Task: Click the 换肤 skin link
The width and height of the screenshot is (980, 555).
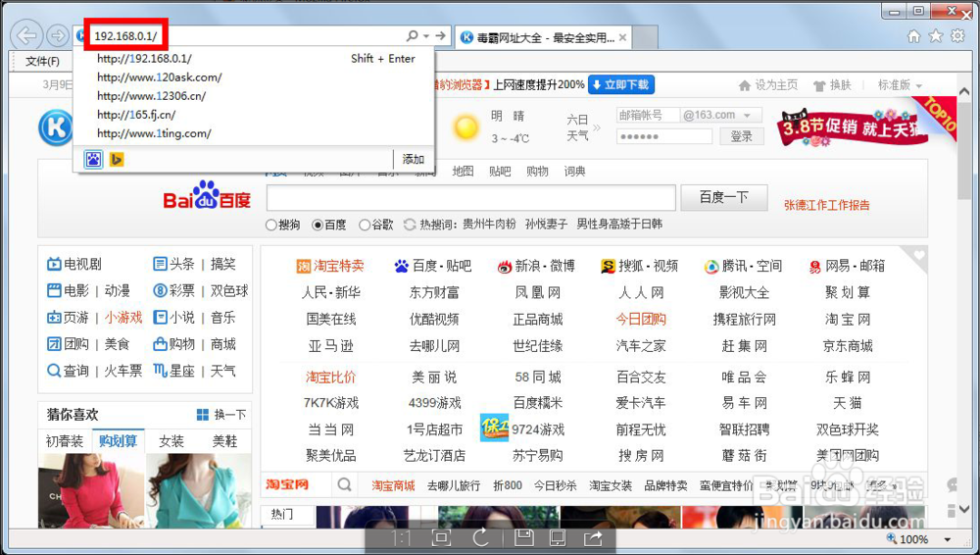Action: pyautogui.click(x=832, y=85)
